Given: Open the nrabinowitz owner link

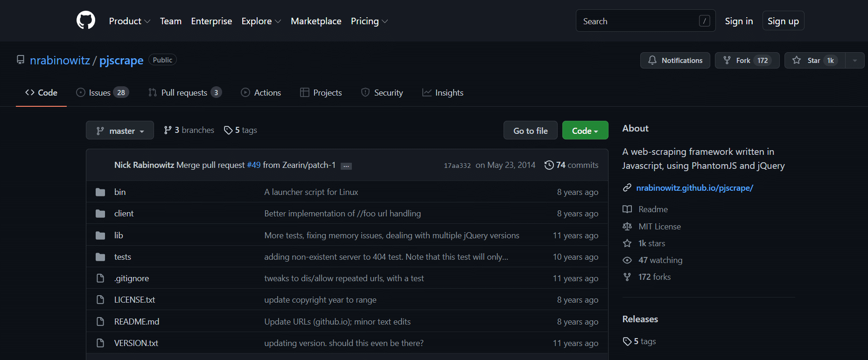Looking at the screenshot, I should coord(60,60).
